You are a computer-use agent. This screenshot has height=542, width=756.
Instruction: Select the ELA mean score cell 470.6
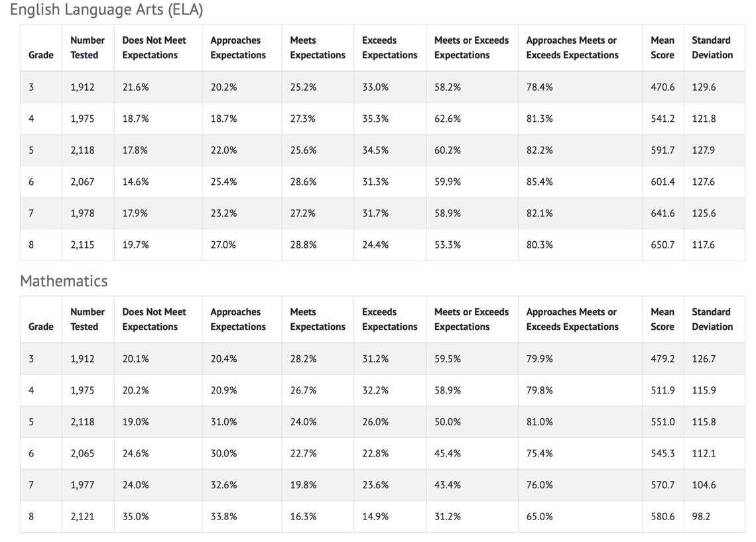(662, 87)
